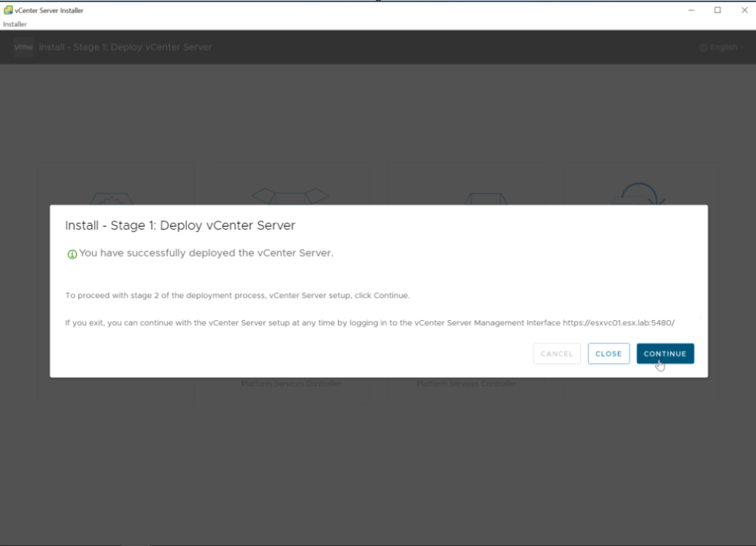This screenshot has height=546, width=756.
Task: Click the vmw logo in the header
Action: pos(24,46)
